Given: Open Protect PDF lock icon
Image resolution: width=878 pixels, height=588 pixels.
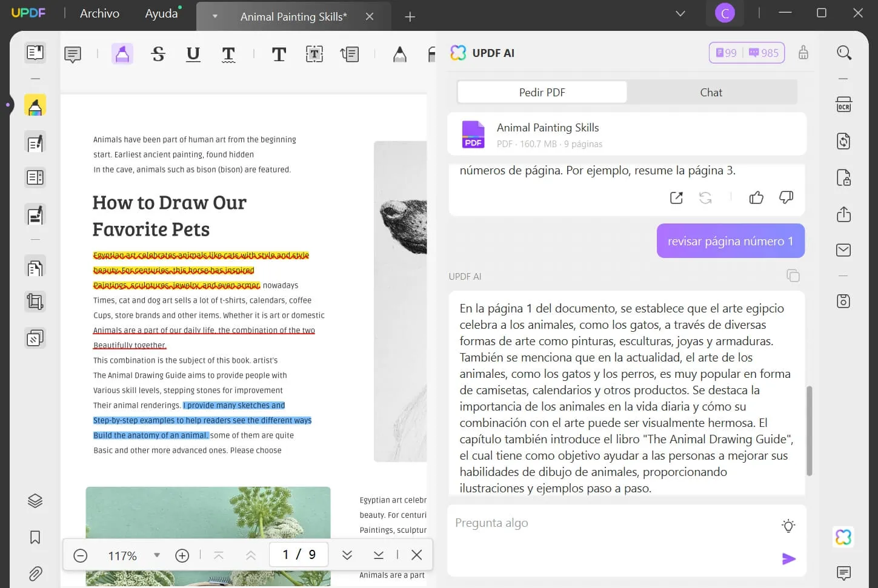Looking at the screenshot, I should coord(844,177).
